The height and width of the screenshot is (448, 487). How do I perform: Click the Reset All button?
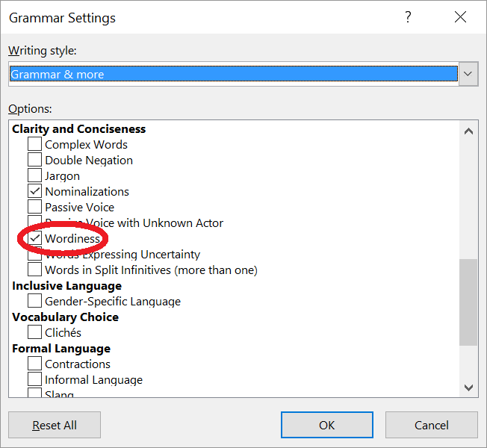(x=55, y=425)
